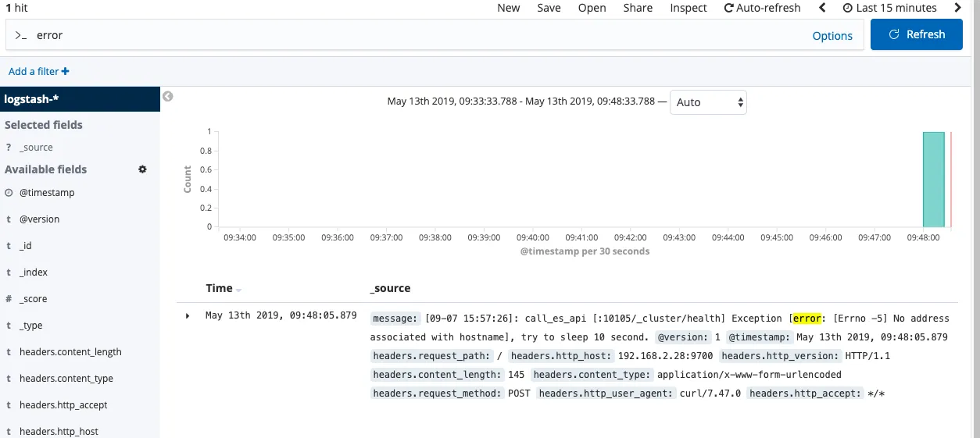Click the _score number field icon
The height and width of the screenshot is (438, 980).
point(9,299)
